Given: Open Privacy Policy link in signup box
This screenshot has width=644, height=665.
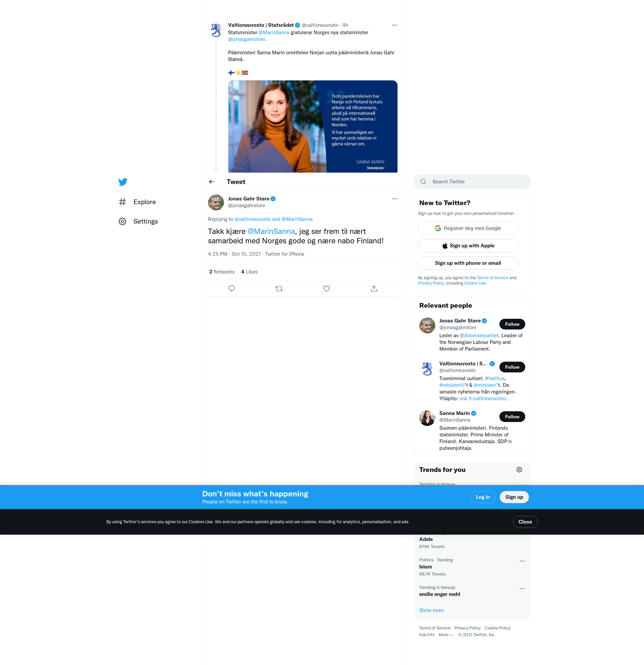Looking at the screenshot, I should (431, 283).
